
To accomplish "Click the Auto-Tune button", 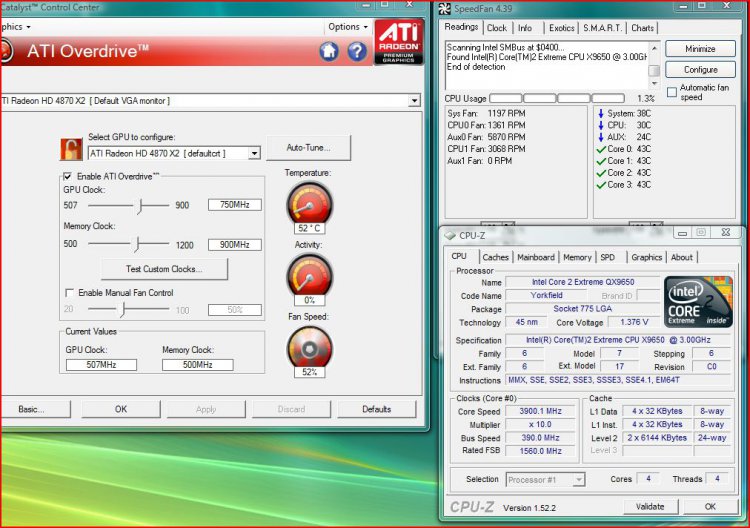I will tap(309, 148).
